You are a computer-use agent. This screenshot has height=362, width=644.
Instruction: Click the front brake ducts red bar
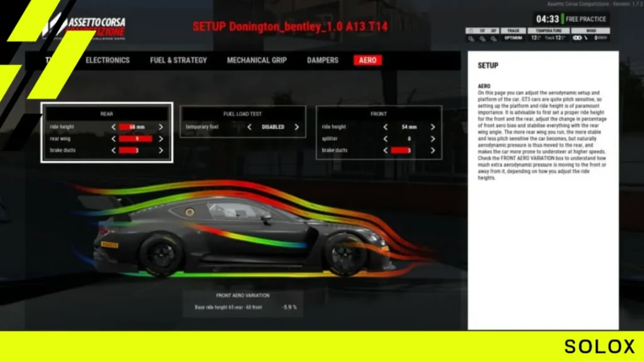click(401, 150)
